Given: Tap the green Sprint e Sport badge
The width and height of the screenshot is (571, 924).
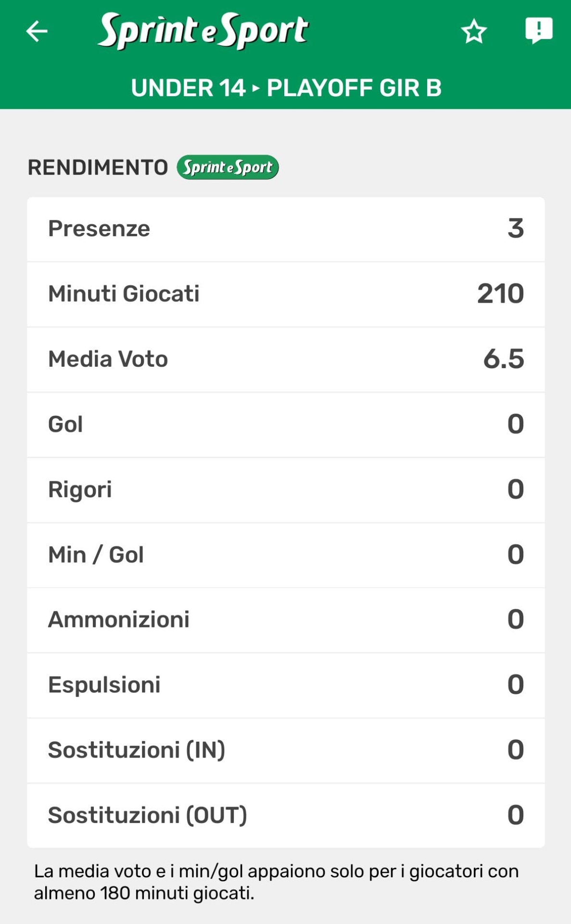Looking at the screenshot, I should click(x=228, y=167).
